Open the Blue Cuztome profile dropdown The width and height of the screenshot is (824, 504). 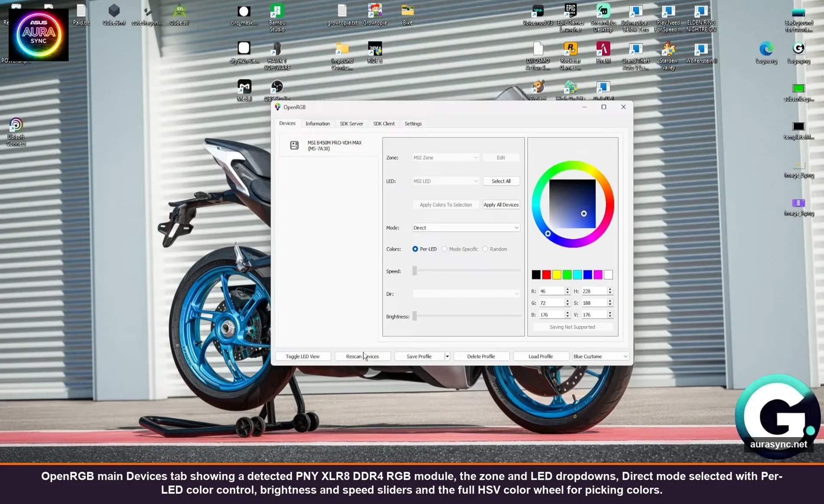coord(600,356)
